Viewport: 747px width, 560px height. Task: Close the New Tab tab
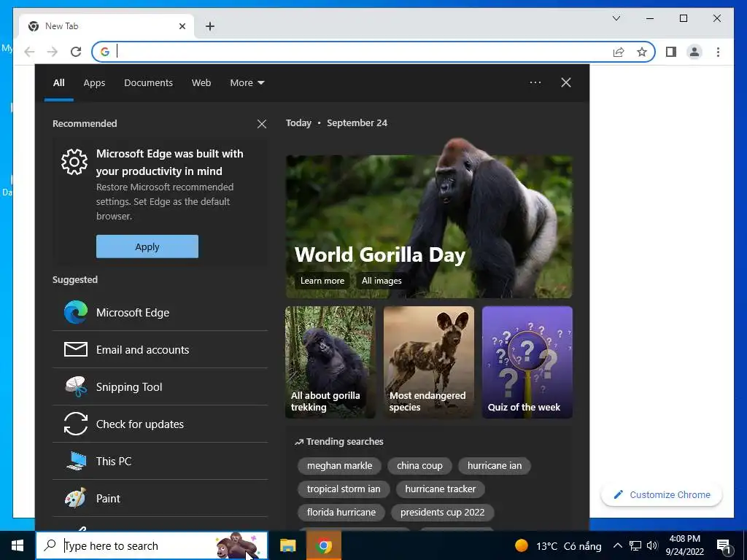pyautogui.click(x=182, y=26)
